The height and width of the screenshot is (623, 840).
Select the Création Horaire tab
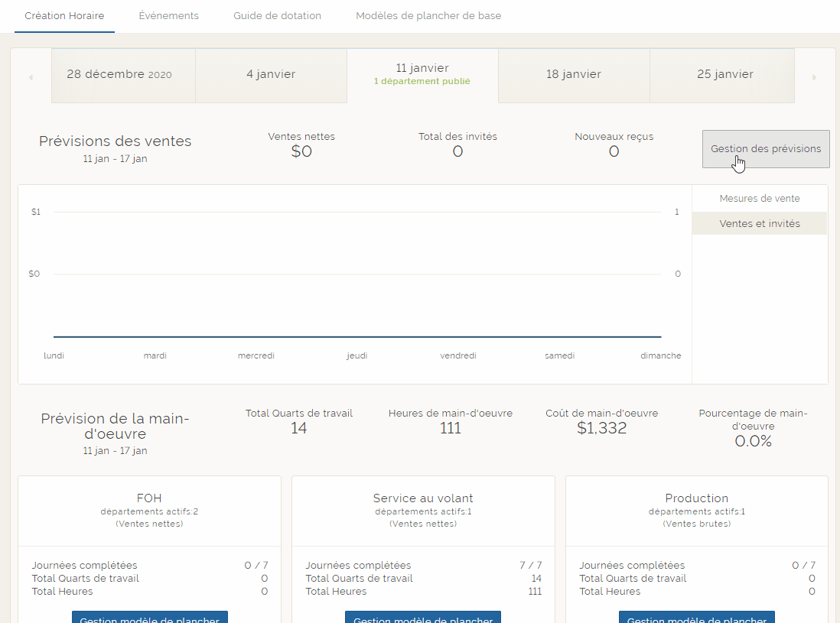(x=64, y=16)
